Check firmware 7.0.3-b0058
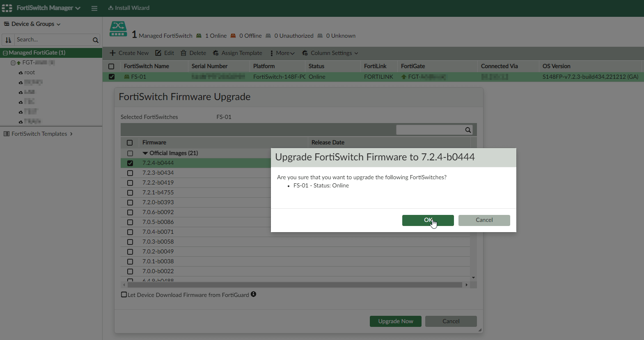 (x=130, y=242)
